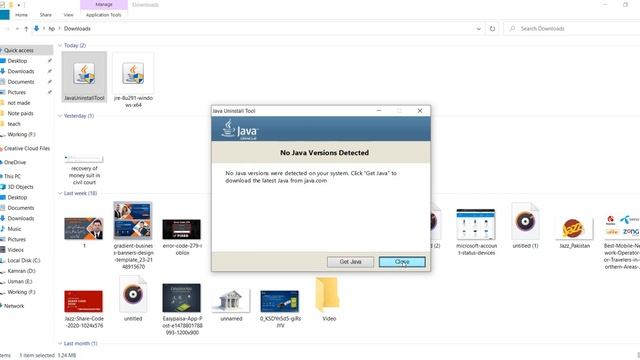Close the Java Uninstall Tool with X
Image resolution: width=640 pixels, height=360 pixels.
[420, 111]
